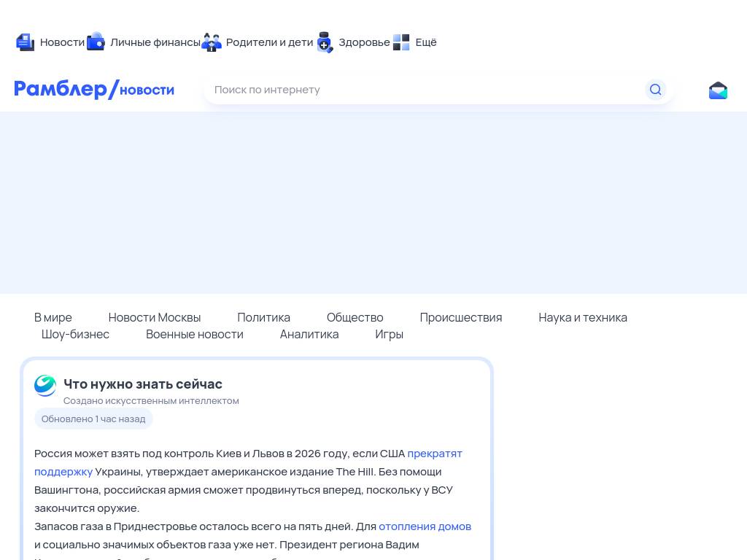Open the Ещё squares grid icon
747x560 pixels.
(x=401, y=42)
